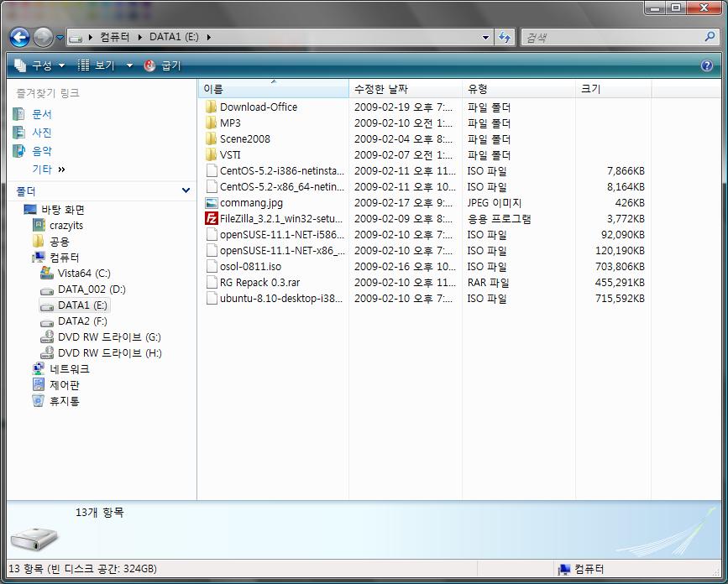Expand arrow after DATA1 (E:) breadcrumb
The width and height of the screenshot is (728, 584).
[209, 37]
